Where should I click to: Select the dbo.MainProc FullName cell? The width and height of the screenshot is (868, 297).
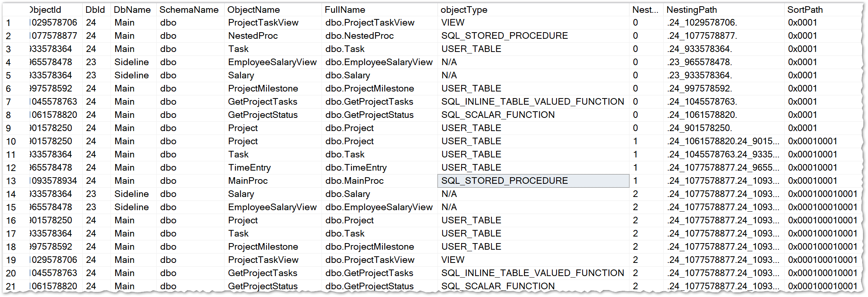[379, 181]
